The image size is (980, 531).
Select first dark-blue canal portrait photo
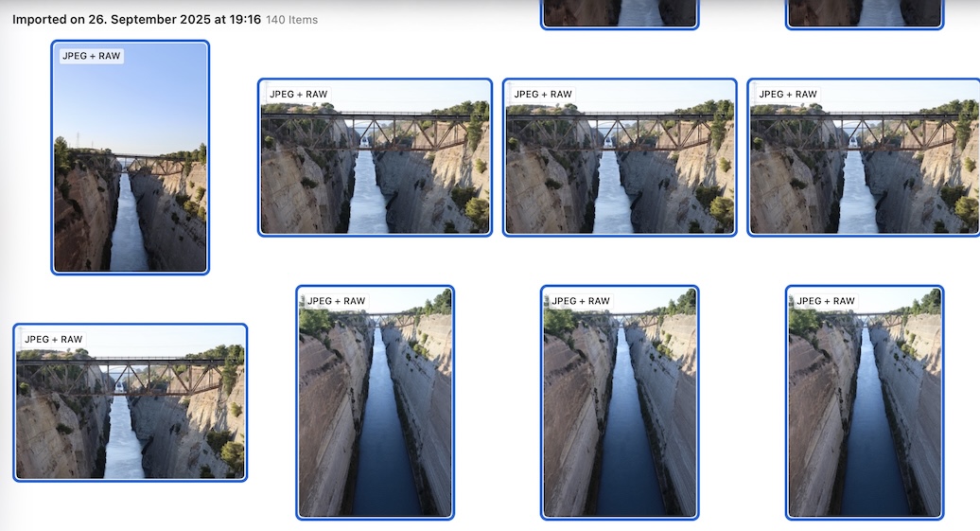coord(375,403)
